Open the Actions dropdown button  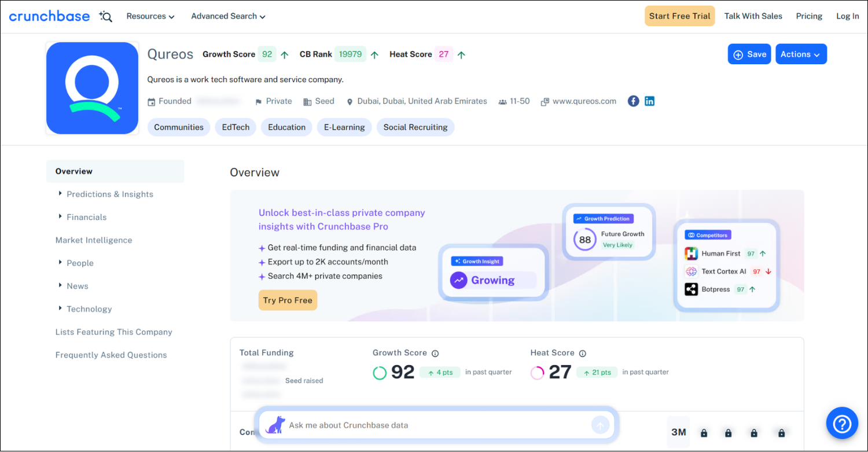[x=801, y=54]
